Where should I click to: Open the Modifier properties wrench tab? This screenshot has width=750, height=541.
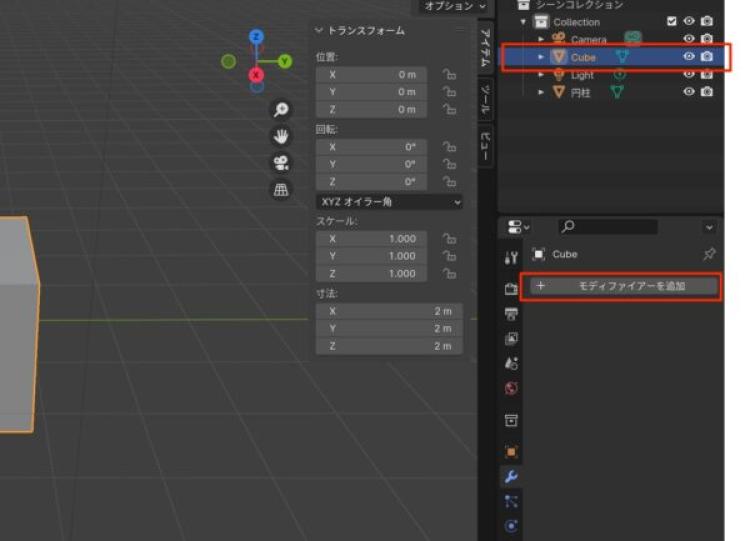(x=511, y=477)
